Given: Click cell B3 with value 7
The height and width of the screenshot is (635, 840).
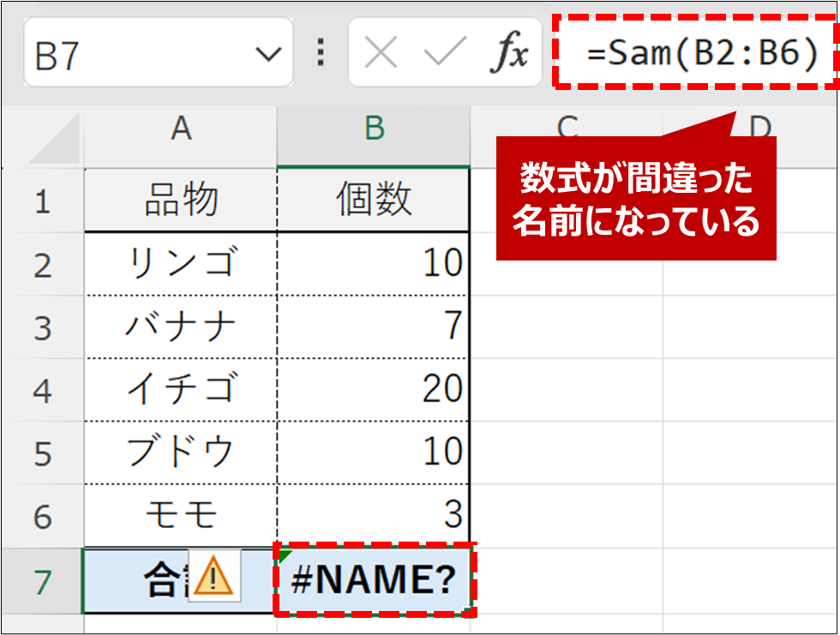Looking at the screenshot, I should tap(374, 326).
